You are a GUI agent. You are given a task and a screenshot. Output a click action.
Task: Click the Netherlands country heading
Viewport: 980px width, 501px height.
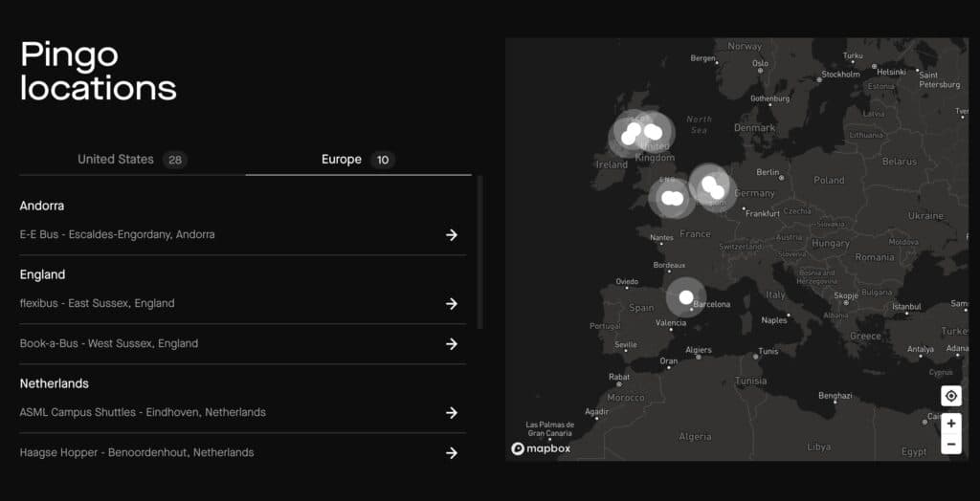(x=55, y=383)
